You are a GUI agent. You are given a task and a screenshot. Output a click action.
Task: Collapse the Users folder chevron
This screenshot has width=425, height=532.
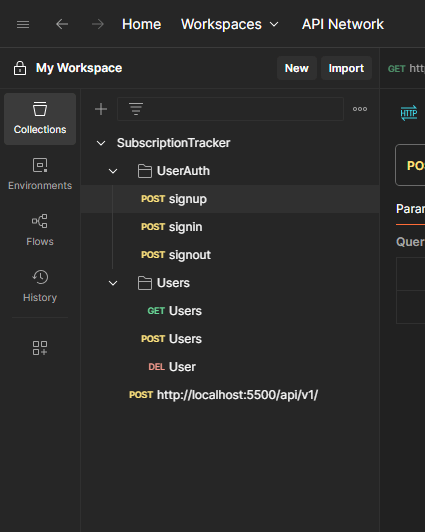[x=113, y=283]
